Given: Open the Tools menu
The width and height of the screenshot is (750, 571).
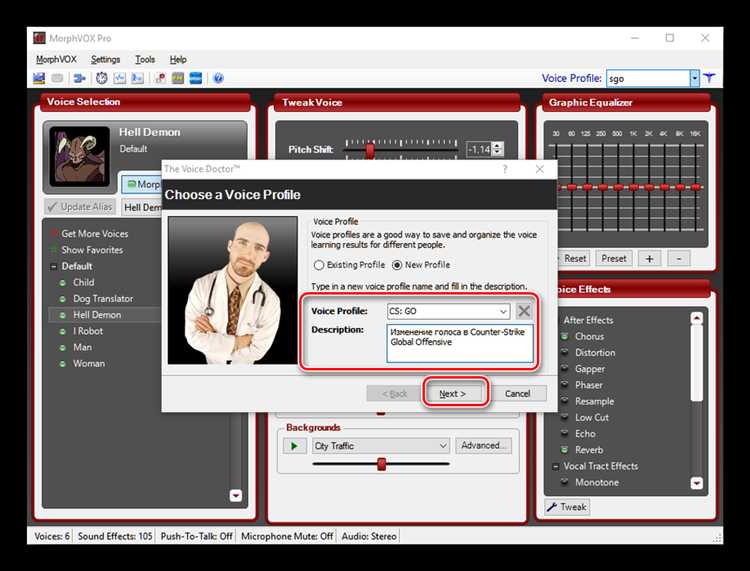Looking at the screenshot, I should click(x=145, y=59).
